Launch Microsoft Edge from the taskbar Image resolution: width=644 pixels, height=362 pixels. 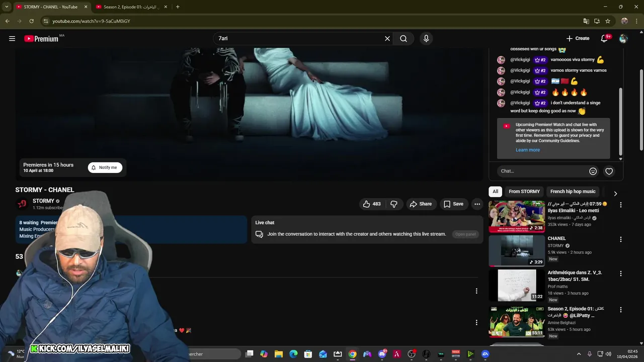[293, 354]
